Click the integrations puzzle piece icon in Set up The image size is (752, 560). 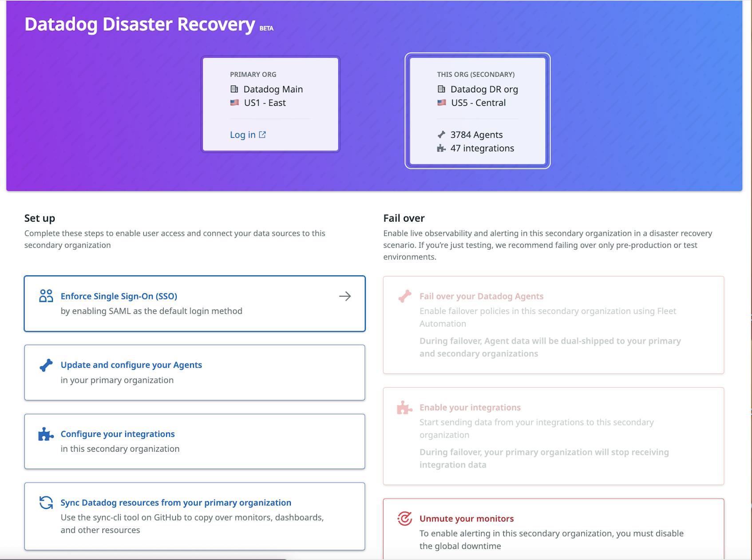pyautogui.click(x=46, y=434)
